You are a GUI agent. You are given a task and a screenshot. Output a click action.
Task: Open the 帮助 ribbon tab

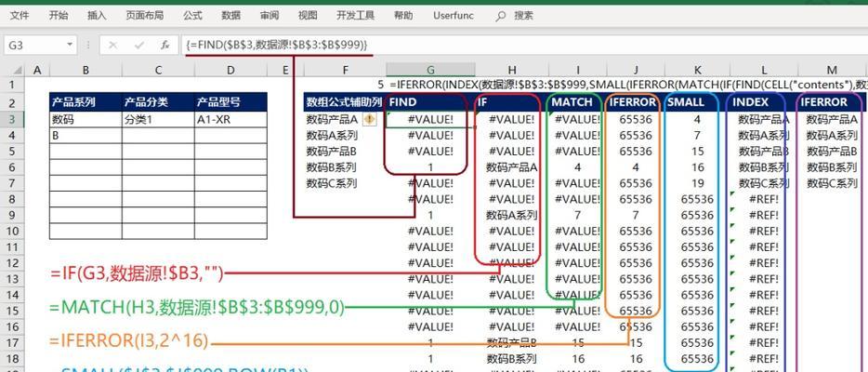pyautogui.click(x=403, y=16)
